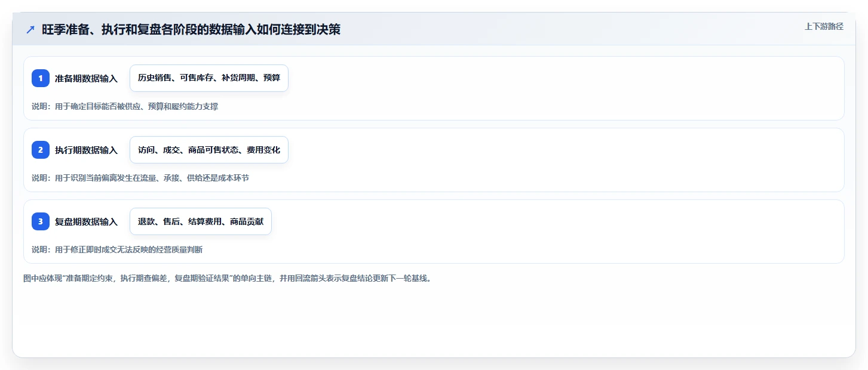Select the step 1 number badge
This screenshot has height=370, width=868.
[41, 78]
